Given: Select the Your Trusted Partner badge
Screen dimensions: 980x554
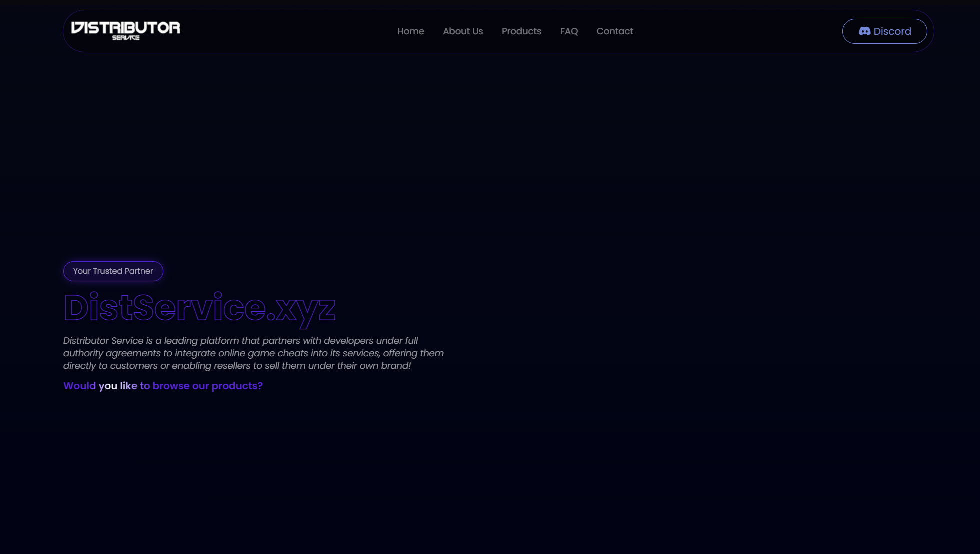Looking at the screenshot, I should coord(113,271).
